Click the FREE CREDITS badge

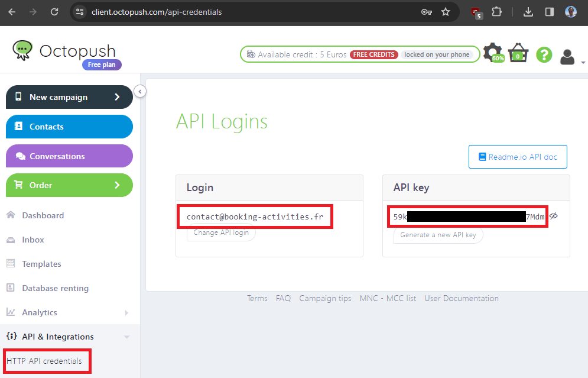pos(373,54)
